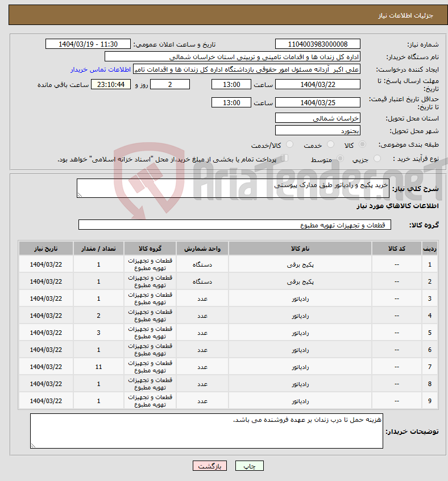The height and width of the screenshot is (481, 448).
Task: Click the جزئیات اطلاعات نیاز page title
Action: click(x=405, y=15)
